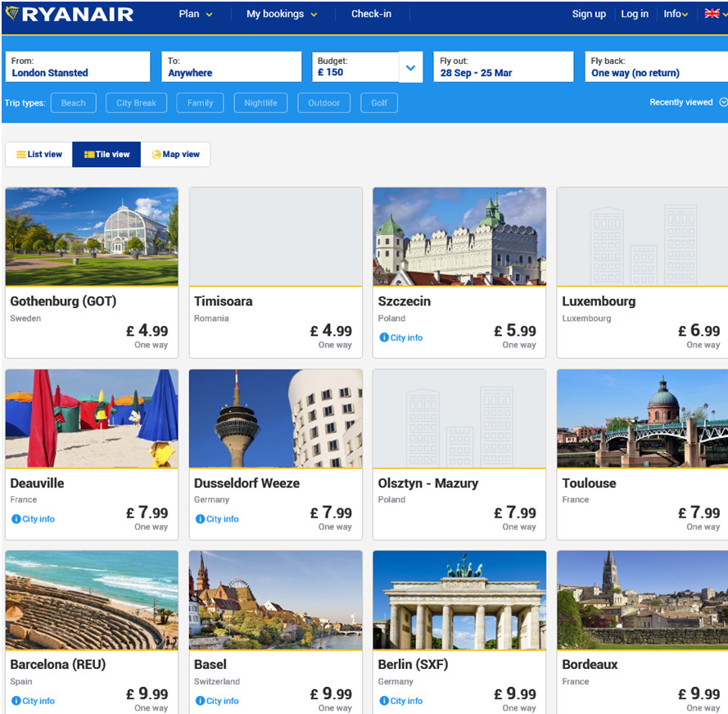The height and width of the screenshot is (714, 728).
Task: Open City info for Berlin (SXF)
Action: 401,701
